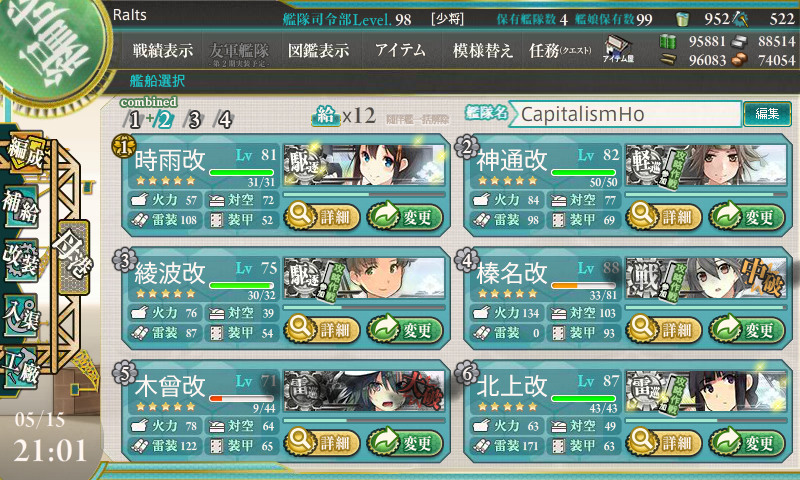Click the 編集 edit fleet name button
Screen dimensions: 800x480
[x=767, y=113]
